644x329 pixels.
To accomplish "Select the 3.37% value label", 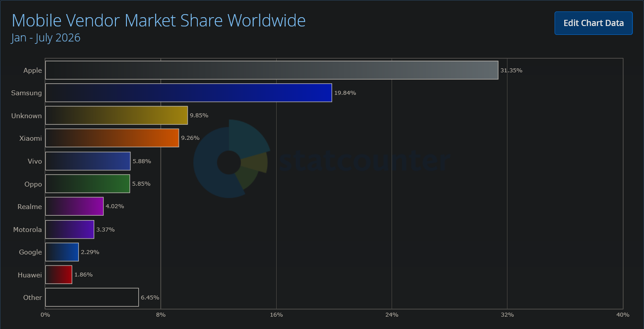I will coord(106,230).
